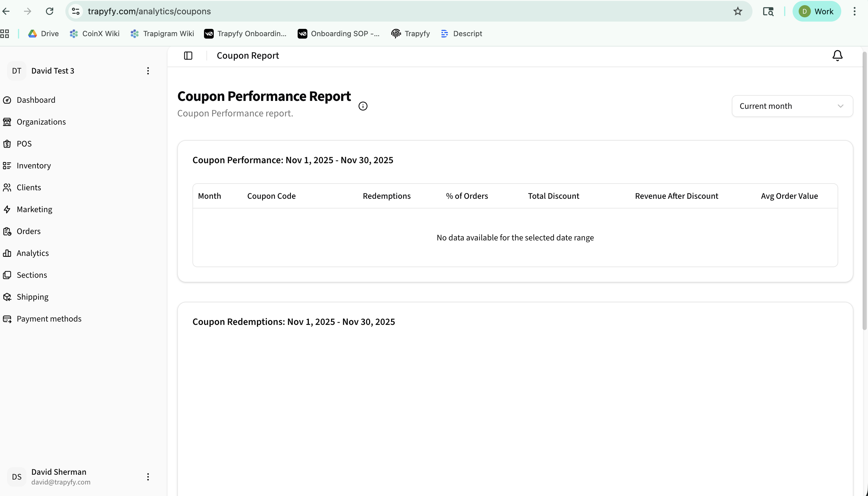Click the % of Orders column header

point(467,196)
